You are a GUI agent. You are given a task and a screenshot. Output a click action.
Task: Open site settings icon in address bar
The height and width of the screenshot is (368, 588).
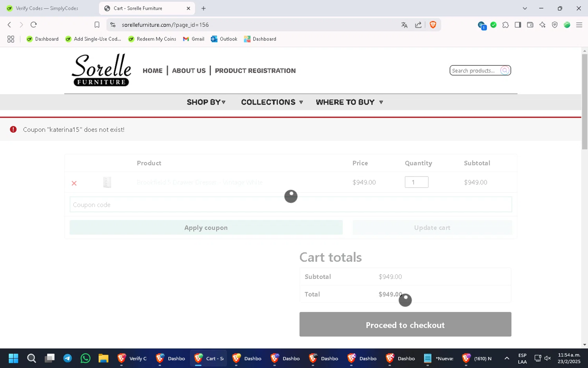pyautogui.click(x=113, y=25)
